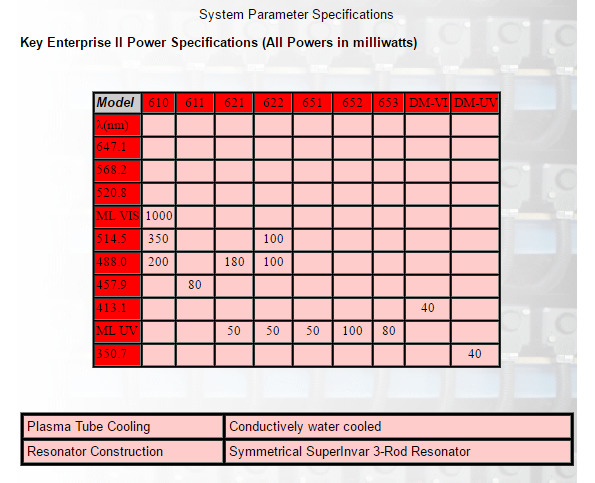595x483 pixels.
Task: Select the '611' model column header
Action: 195,103
